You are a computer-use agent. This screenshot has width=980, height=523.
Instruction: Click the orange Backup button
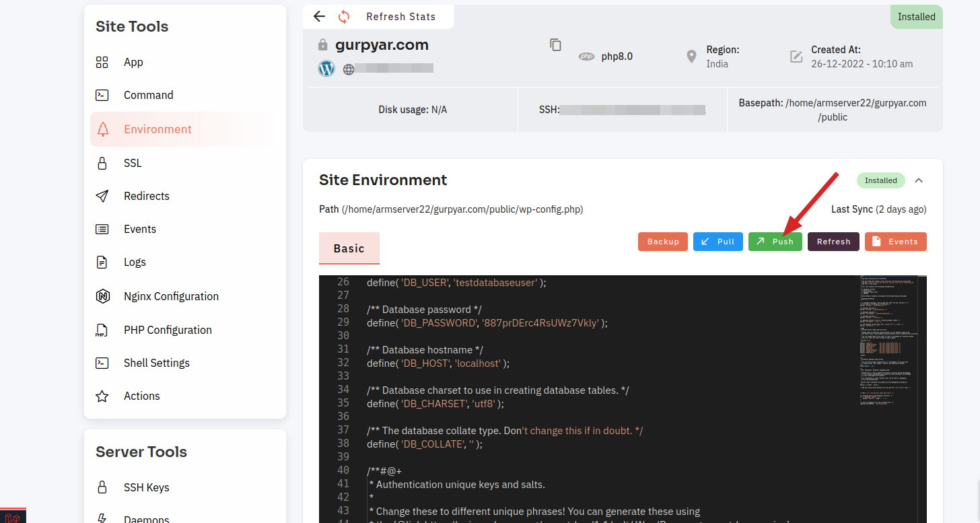pos(663,242)
